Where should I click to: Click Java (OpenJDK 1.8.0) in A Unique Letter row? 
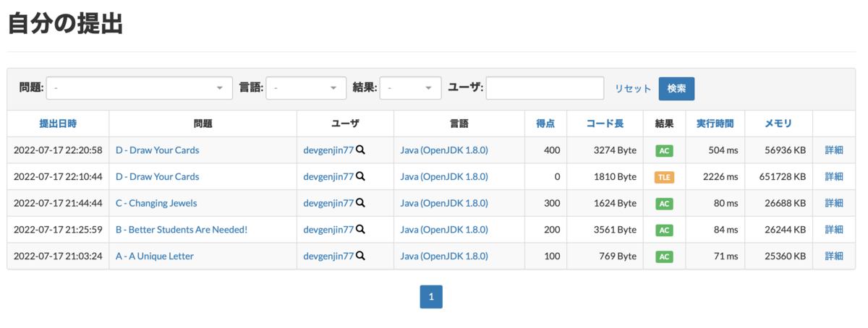pos(444,256)
